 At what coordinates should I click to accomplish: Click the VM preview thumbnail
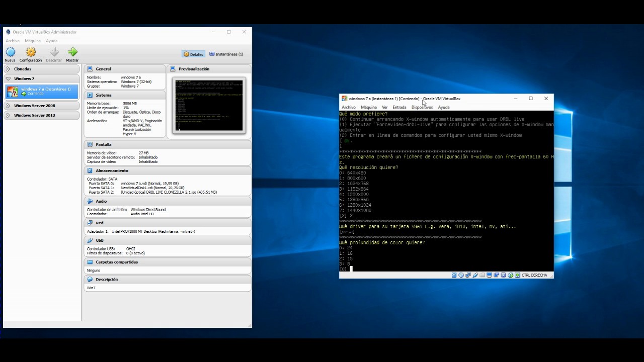point(209,105)
